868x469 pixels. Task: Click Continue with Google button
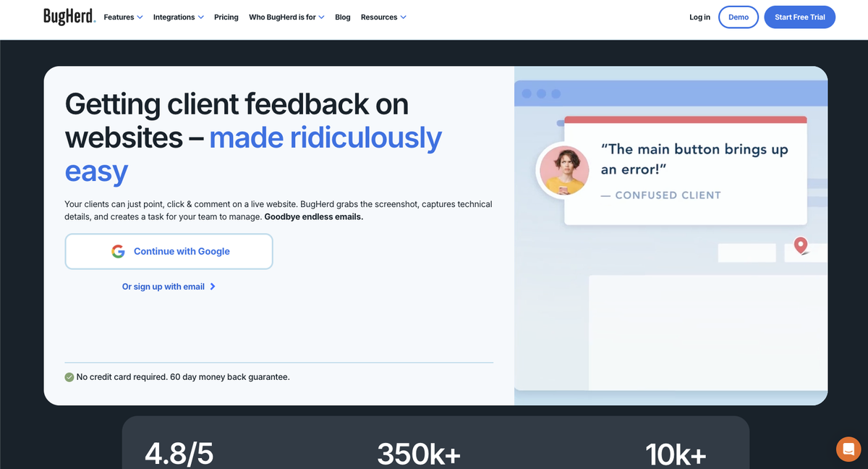(x=169, y=251)
